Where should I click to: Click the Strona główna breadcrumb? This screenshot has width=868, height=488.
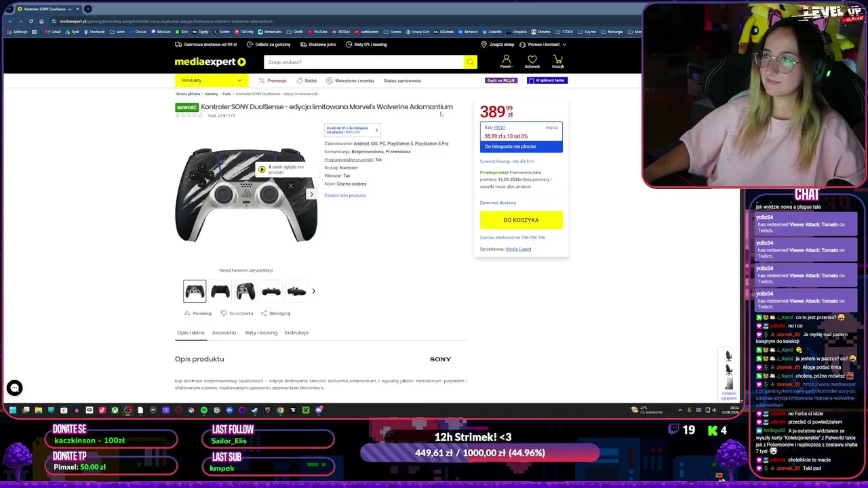click(x=188, y=94)
